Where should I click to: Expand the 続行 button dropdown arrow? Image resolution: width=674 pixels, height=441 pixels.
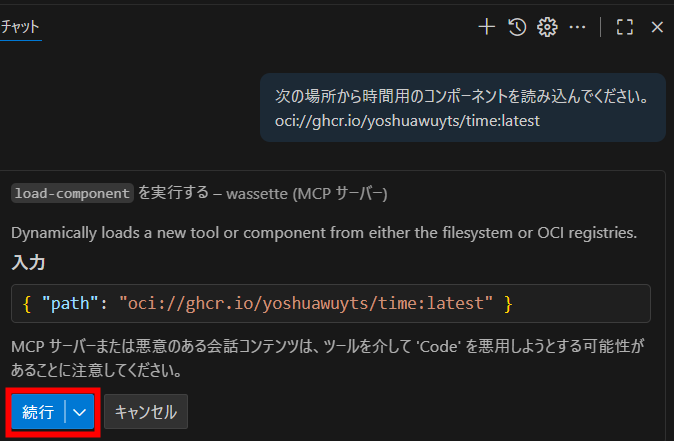[x=80, y=412]
